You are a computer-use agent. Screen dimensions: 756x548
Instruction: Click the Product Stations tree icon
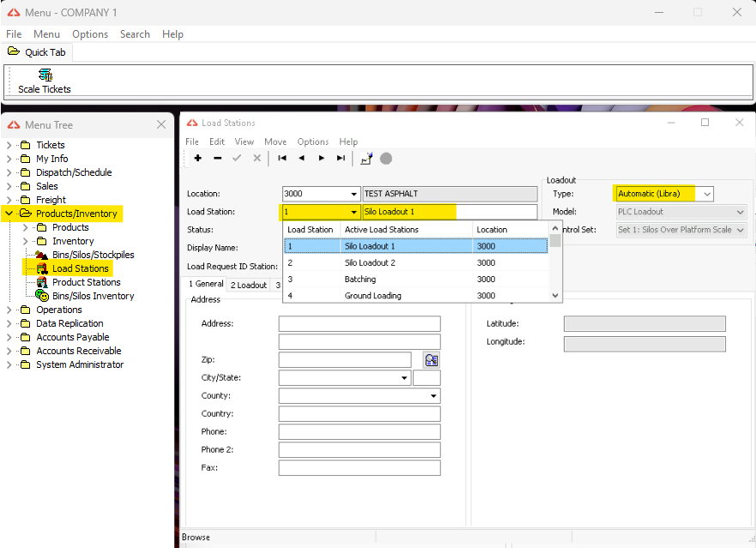tap(42, 282)
